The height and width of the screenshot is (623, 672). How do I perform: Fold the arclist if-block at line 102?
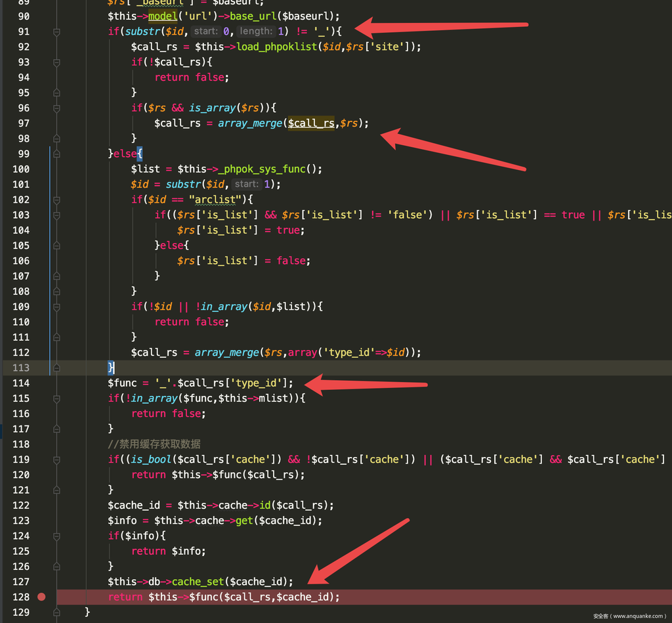57,200
